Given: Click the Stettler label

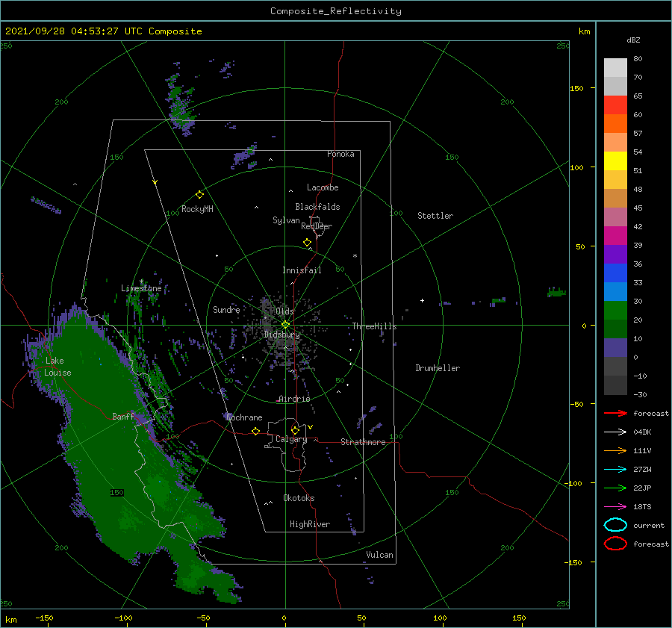Looking at the screenshot, I should click(x=435, y=216).
